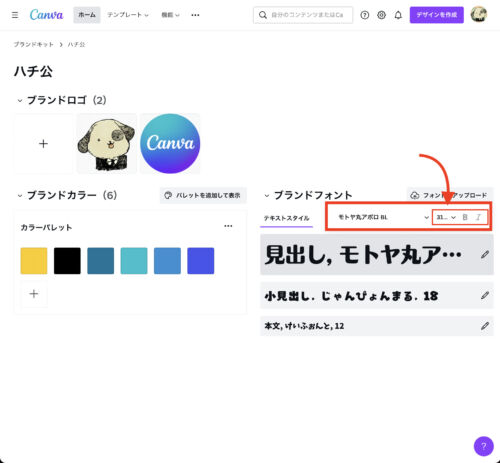The height and width of the screenshot is (463, 500).
Task: Open the テンプレート menu
Action: [128, 15]
